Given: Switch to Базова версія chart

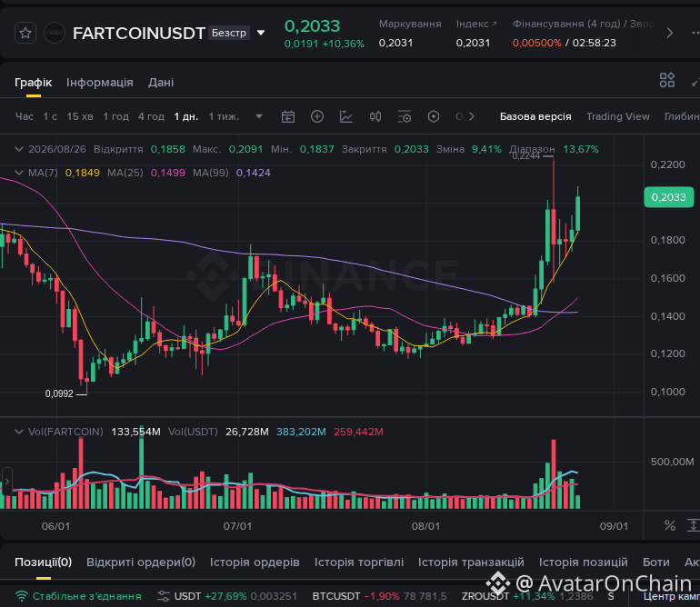Looking at the screenshot, I should (535, 116).
